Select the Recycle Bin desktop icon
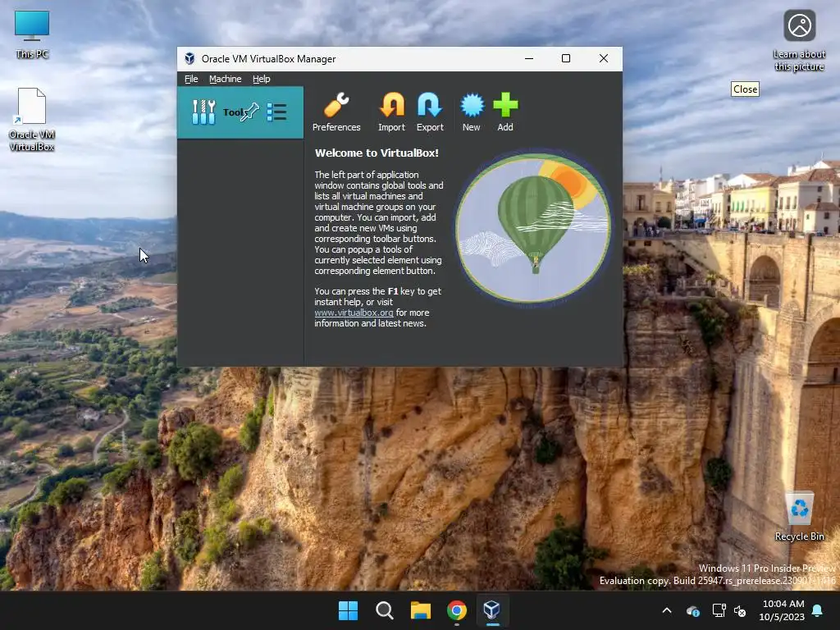Viewport: 840px width, 630px height. (799, 517)
